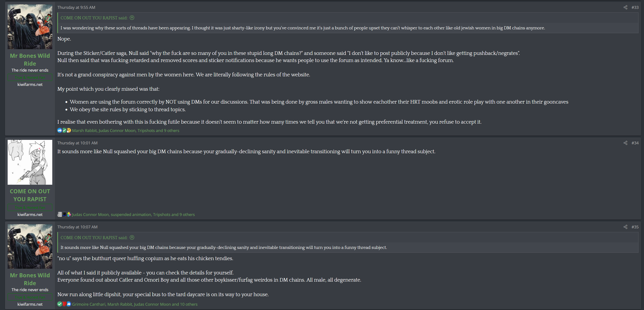View who reacted: Marsh Rabbit and 9 others
644x310 pixels.
(x=126, y=130)
